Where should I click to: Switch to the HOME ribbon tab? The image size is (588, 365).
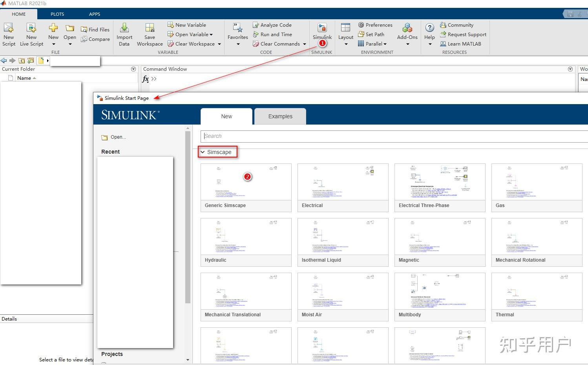click(x=19, y=14)
